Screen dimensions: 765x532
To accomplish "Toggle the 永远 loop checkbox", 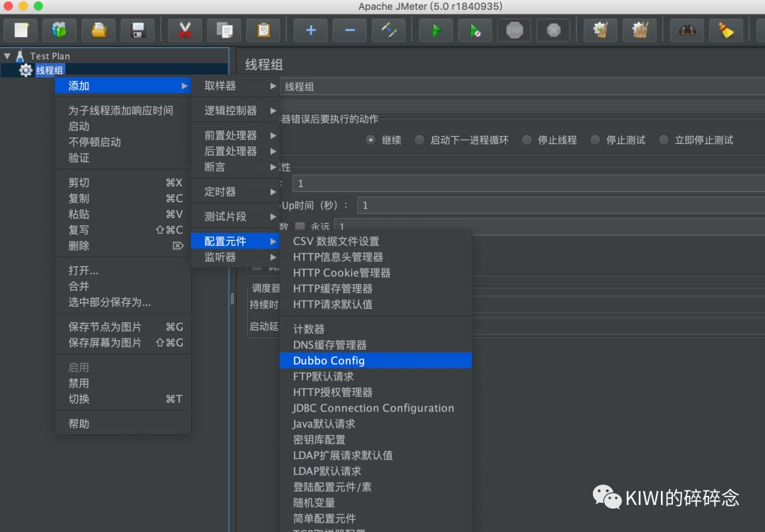I will click(x=300, y=226).
